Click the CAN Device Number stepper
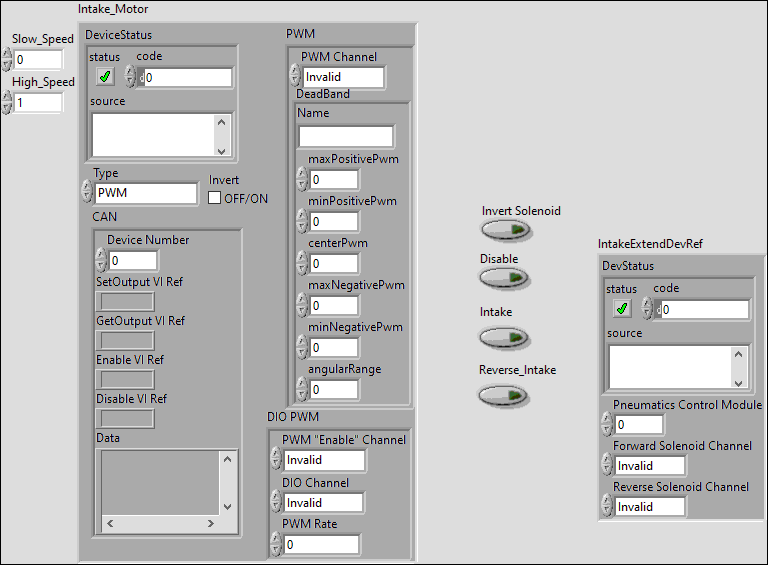Screen dimensions: 768x565 (x=100, y=260)
